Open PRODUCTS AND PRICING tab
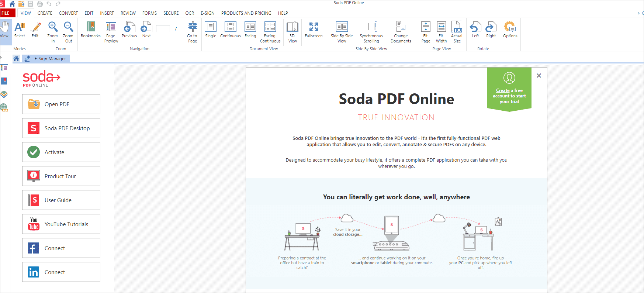The image size is (644, 293). coord(246,13)
